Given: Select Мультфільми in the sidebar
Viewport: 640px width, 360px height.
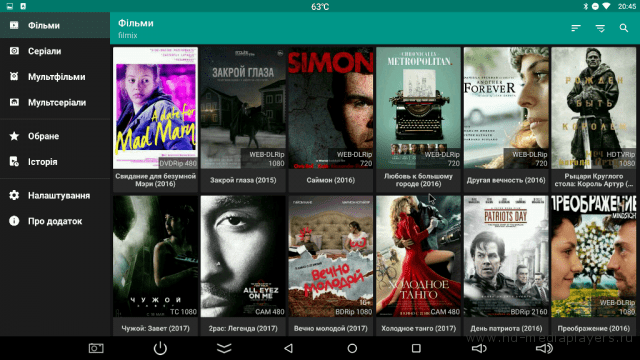Looking at the screenshot, I should coord(55,77).
